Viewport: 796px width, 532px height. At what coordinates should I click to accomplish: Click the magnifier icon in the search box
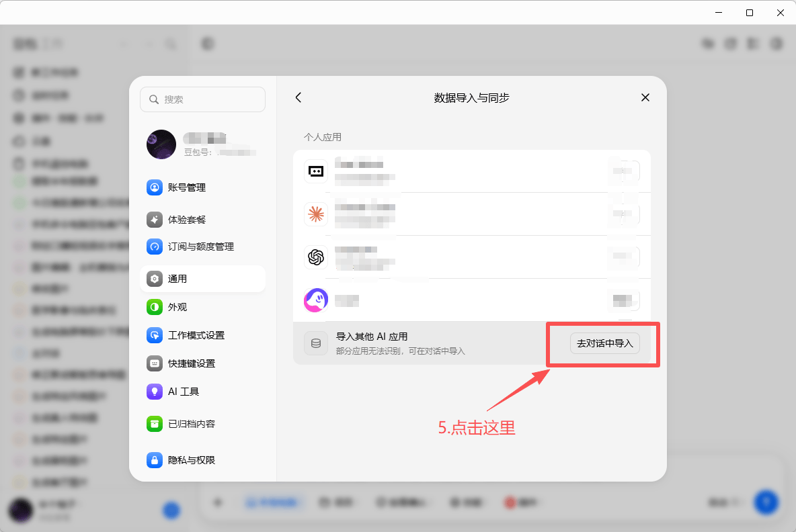coord(154,99)
